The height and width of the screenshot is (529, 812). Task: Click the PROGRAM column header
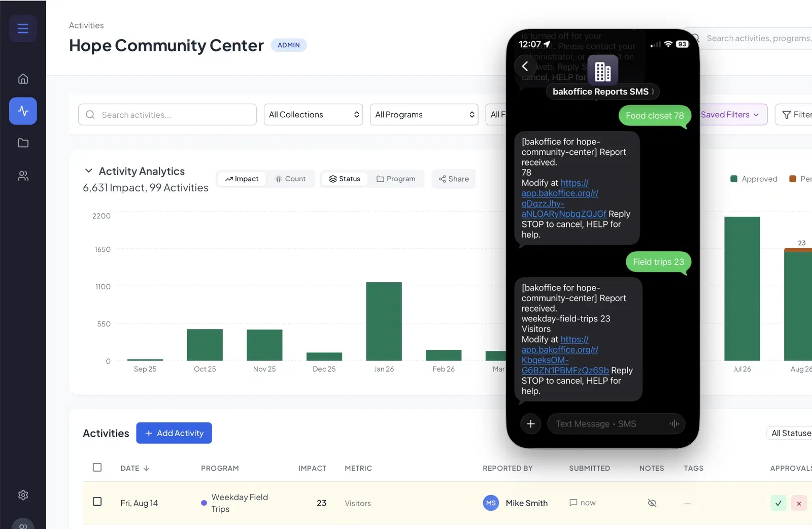click(x=220, y=468)
